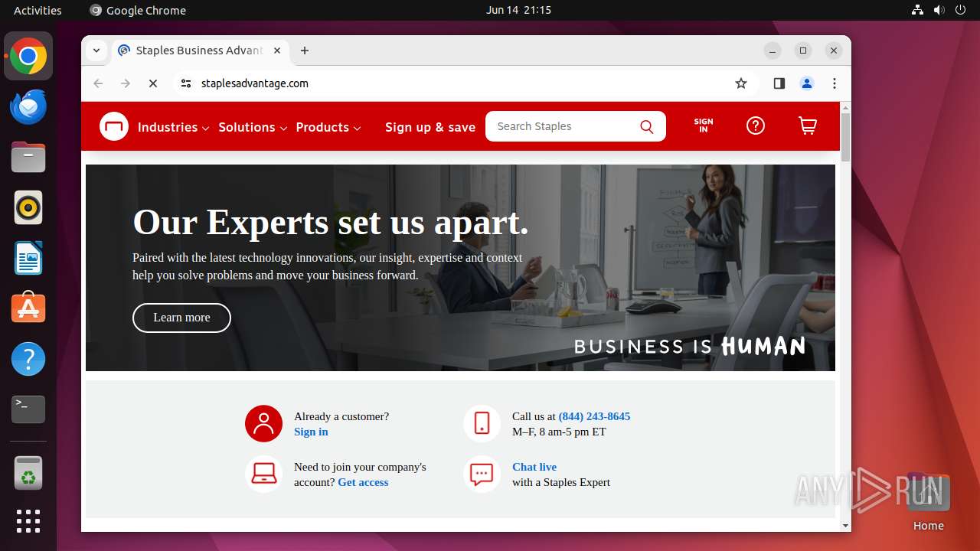
Task: Close the Staples Business Advantage tab
Action: coord(277,51)
